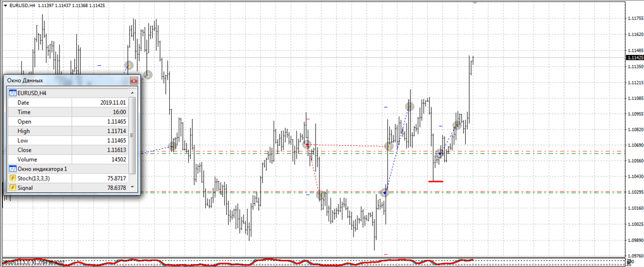This screenshot has width=644, height=267.
Task: Select the Date row label
Action: [x=23, y=103]
